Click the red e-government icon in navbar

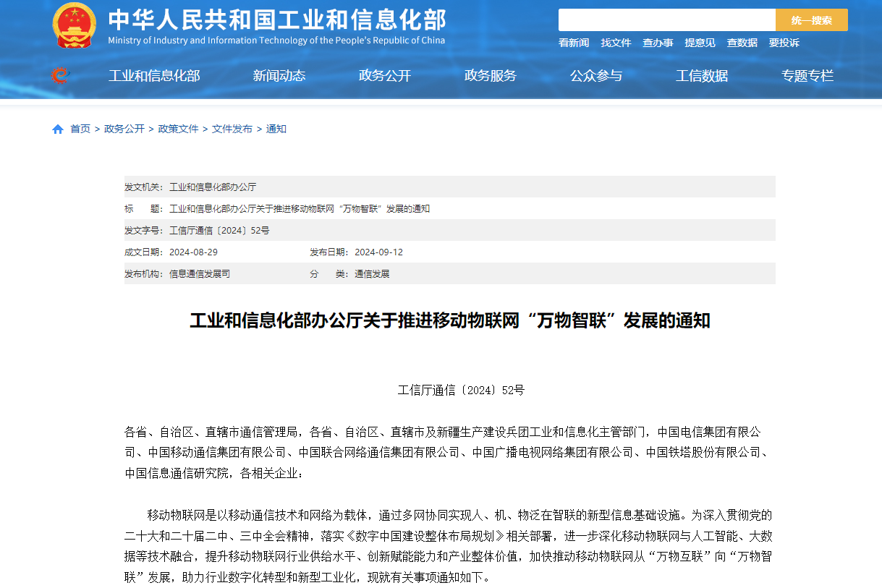(x=60, y=75)
